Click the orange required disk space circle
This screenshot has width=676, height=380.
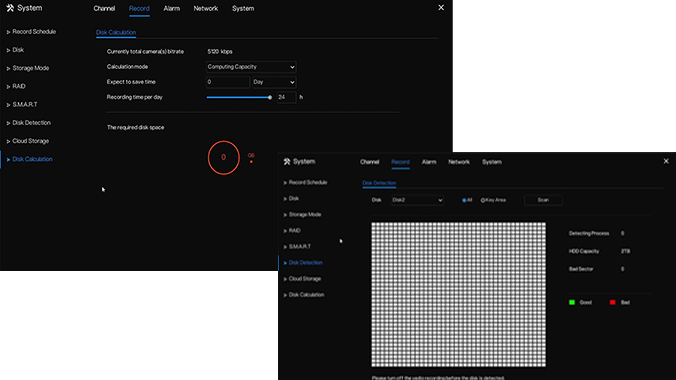point(223,157)
